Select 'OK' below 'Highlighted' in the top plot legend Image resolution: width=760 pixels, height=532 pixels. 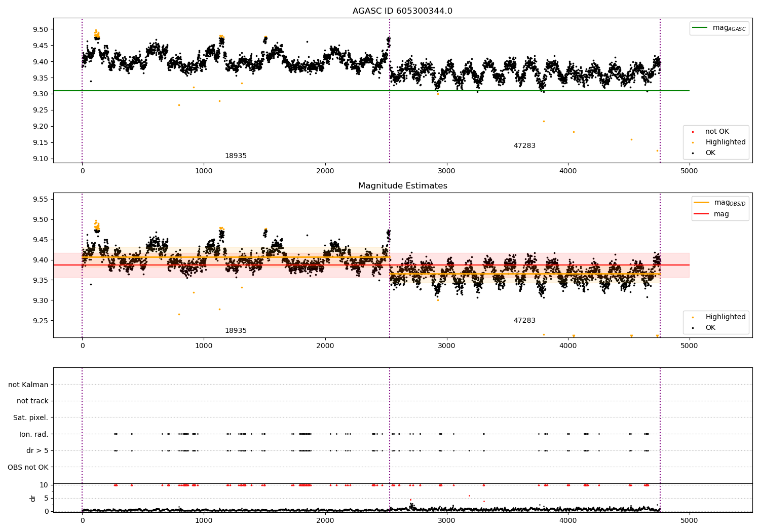pos(710,153)
